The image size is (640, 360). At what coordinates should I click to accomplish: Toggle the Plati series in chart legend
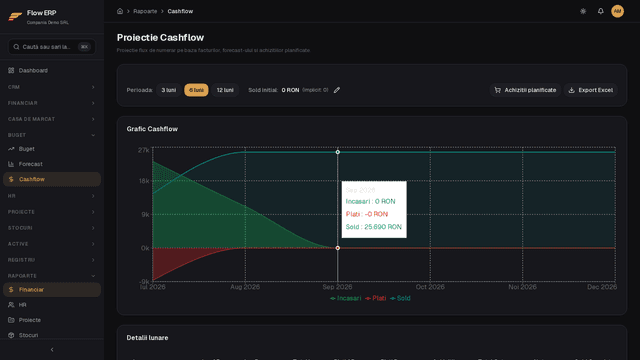point(376,298)
